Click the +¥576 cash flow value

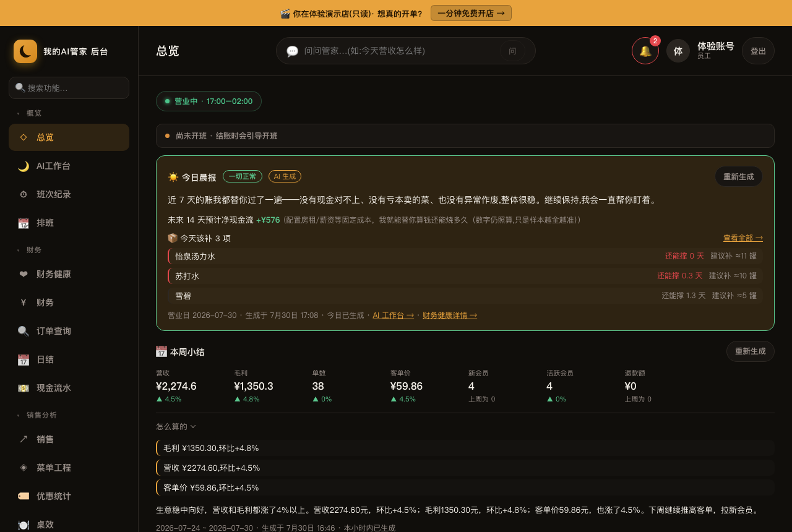(x=268, y=220)
